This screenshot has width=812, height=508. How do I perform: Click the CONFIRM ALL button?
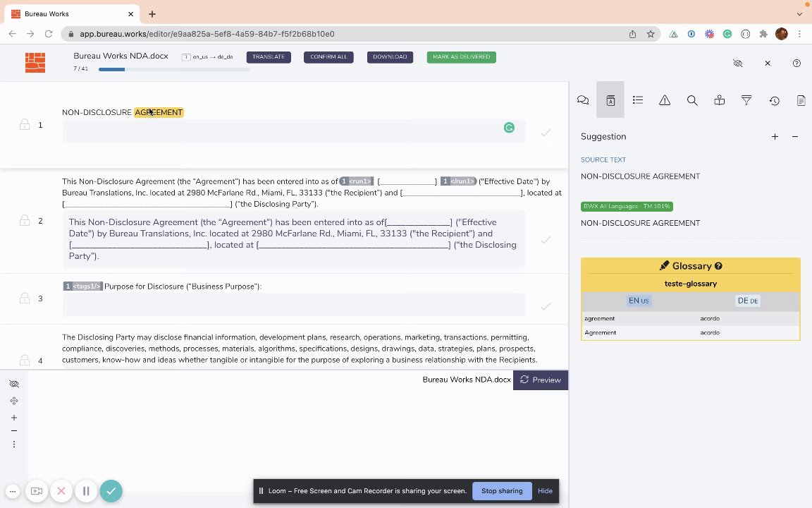point(328,57)
